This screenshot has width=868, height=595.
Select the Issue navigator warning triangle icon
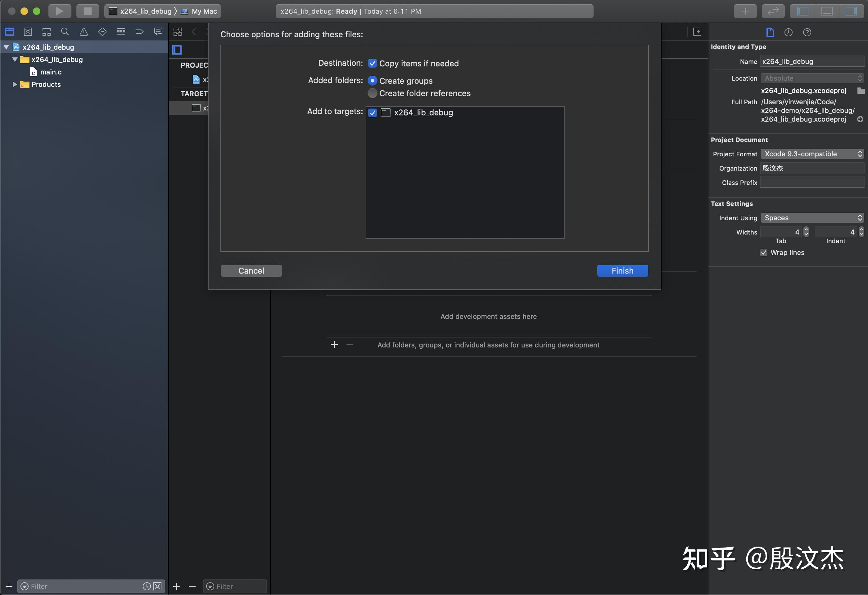[x=84, y=32]
